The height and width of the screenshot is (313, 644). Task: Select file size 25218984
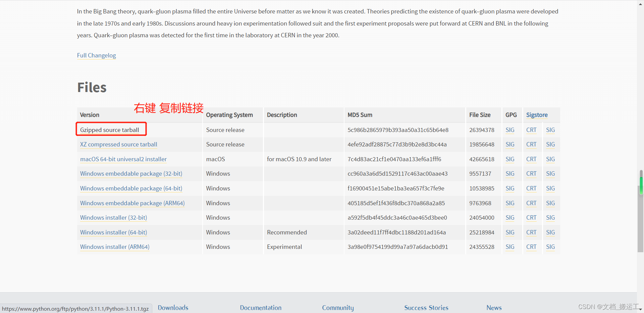[482, 232]
